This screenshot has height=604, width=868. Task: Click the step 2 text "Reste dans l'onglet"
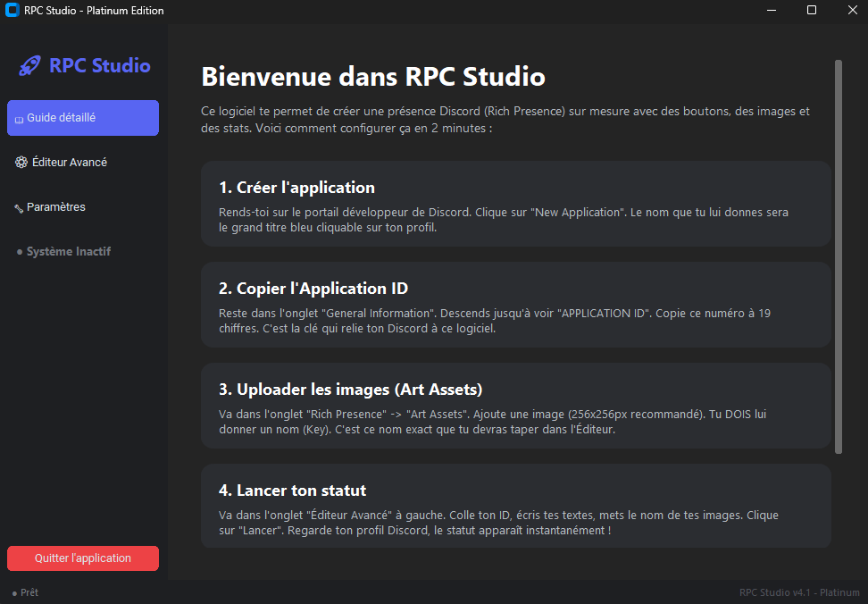point(495,321)
